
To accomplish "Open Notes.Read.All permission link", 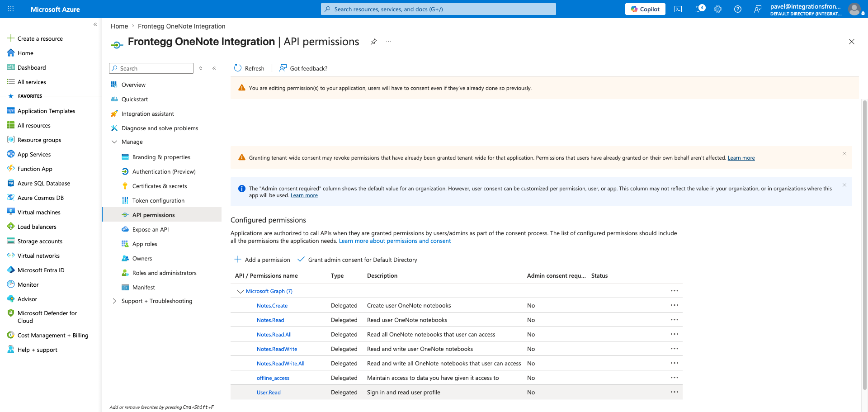I will coord(274,335).
